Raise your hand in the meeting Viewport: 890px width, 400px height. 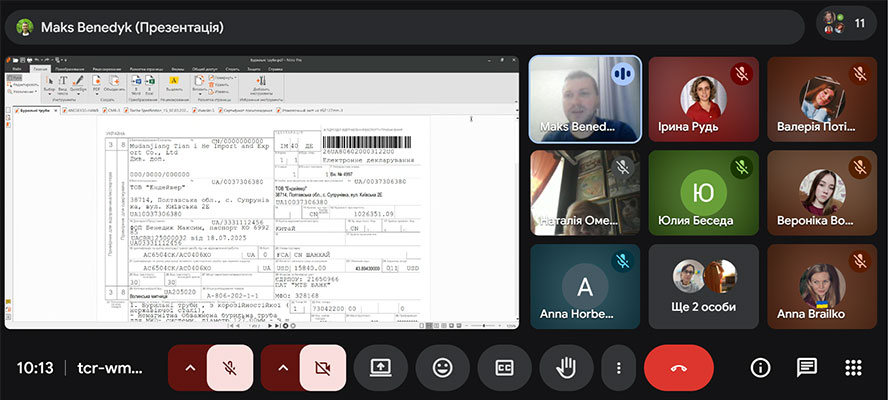566,368
